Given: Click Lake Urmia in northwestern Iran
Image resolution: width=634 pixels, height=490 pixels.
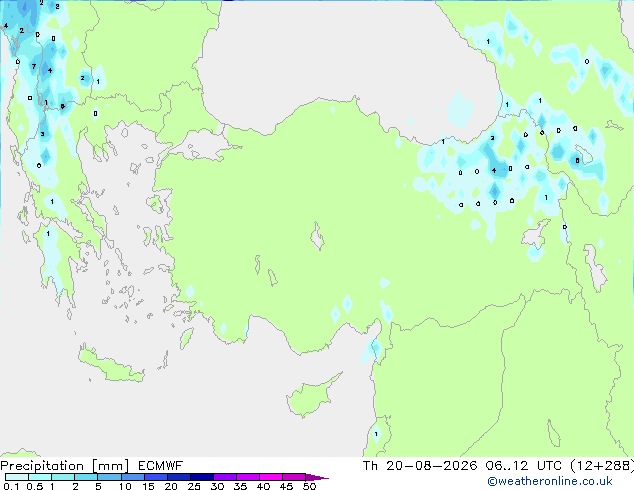Looking at the screenshot, I should [595, 268].
